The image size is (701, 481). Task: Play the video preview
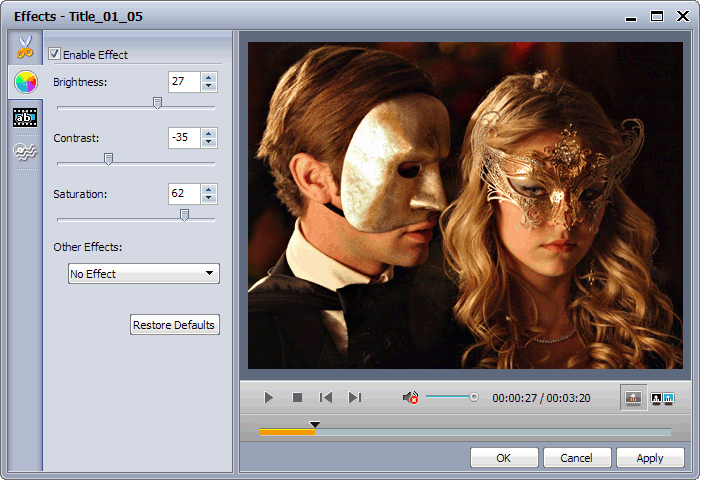coord(268,397)
